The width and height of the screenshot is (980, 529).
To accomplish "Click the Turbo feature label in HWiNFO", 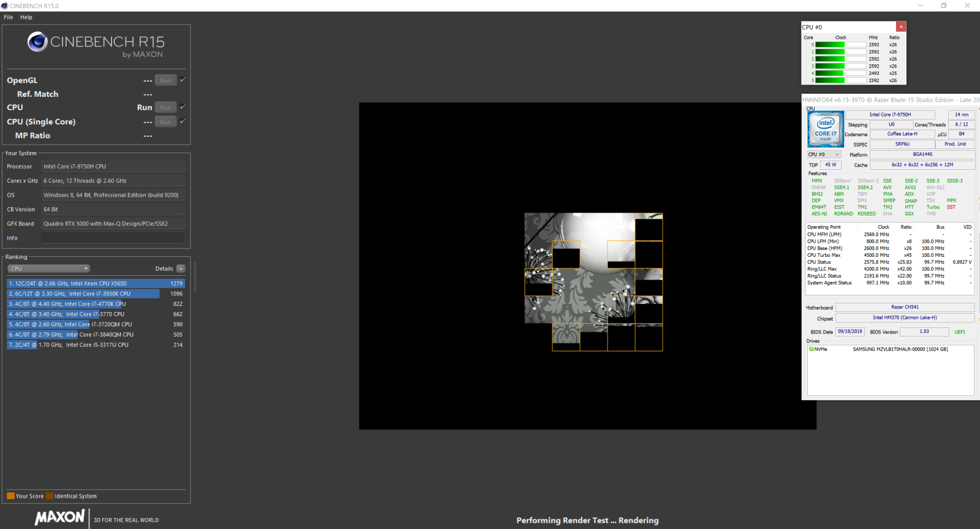I will [933, 207].
